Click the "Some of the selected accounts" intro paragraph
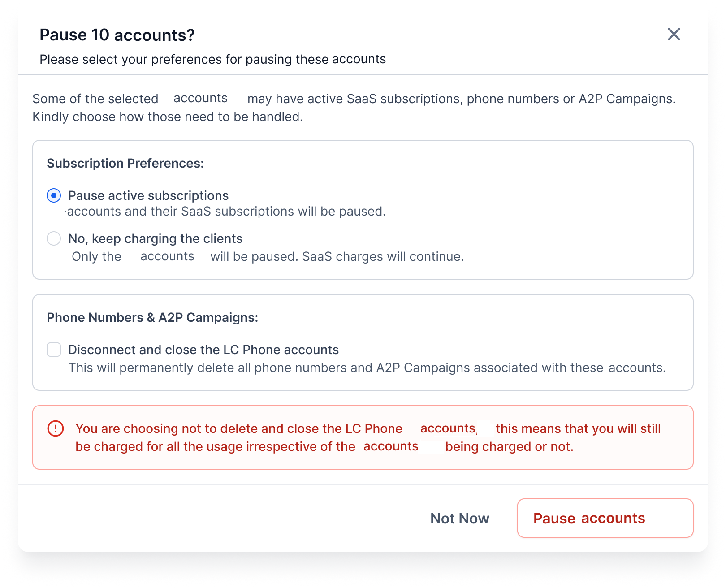The width and height of the screenshot is (726, 588). click(354, 99)
